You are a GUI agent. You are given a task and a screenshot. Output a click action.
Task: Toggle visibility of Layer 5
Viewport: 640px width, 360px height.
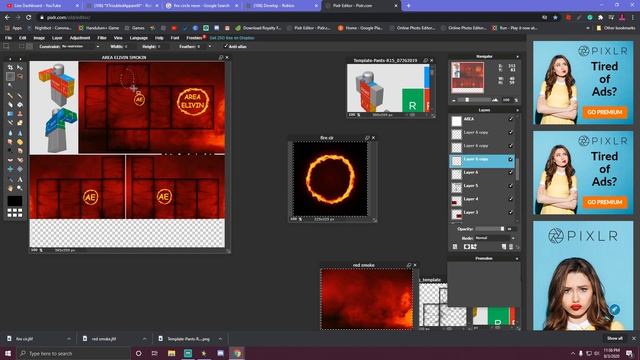point(510,186)
